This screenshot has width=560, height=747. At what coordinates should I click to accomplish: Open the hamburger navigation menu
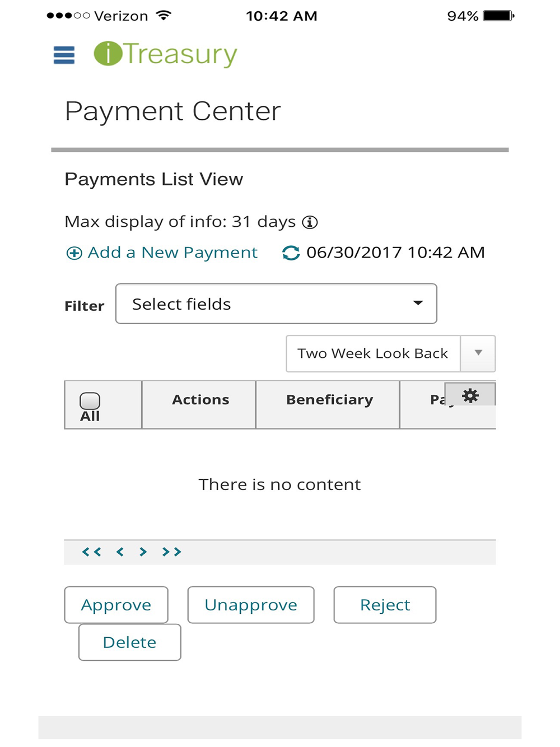click(x=64, y=55)
